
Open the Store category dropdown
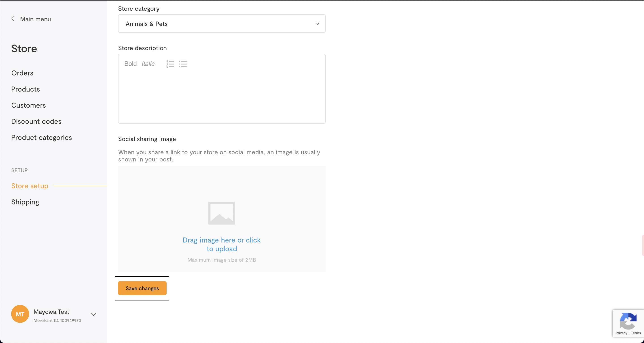pos(222,24)
